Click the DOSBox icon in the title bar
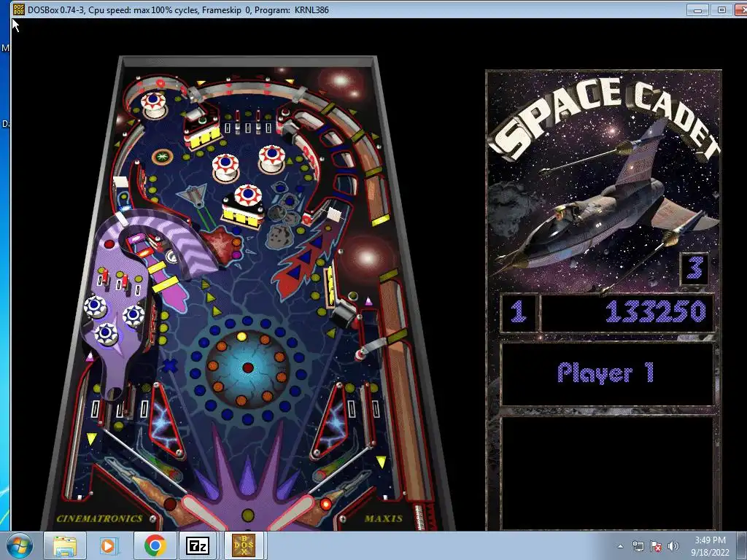The height and width of the screenshot is (560, 747). pyautogui.click(x=18, y=9)
